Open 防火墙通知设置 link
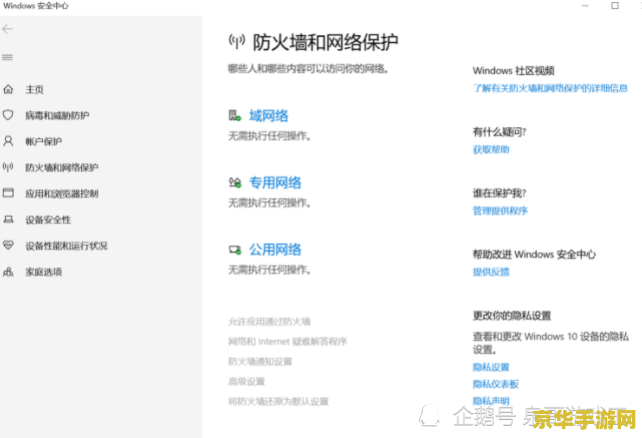Viewport: 642px width, 438px height. (x=260, y=361)
